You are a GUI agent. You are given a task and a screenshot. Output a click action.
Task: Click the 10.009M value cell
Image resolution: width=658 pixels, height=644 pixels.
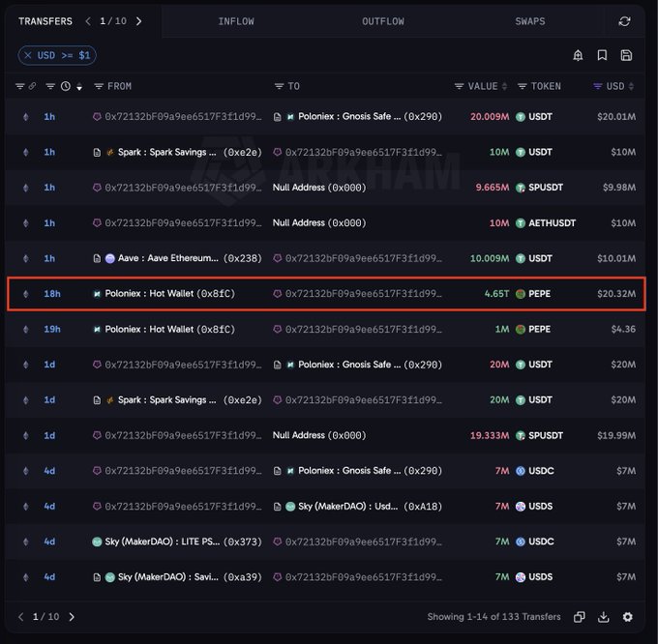click(x=490, y=258)
